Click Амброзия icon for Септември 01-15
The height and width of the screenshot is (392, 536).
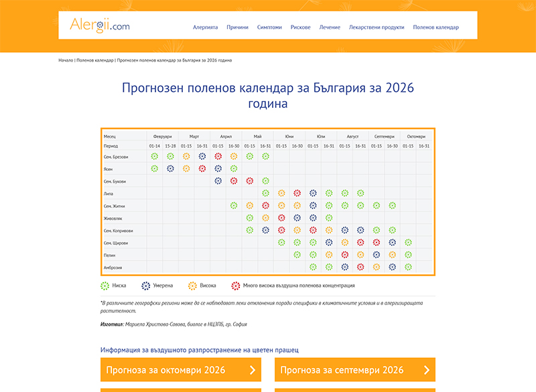(377, 267)
